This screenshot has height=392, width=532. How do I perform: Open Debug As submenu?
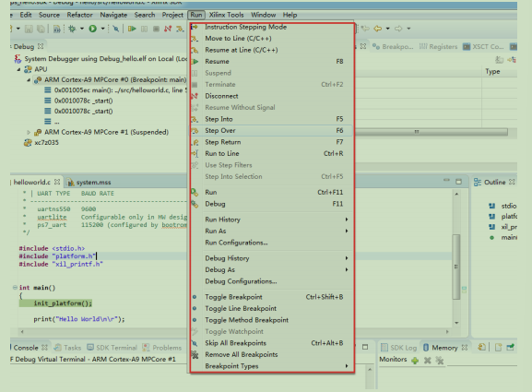coord(271,270)
